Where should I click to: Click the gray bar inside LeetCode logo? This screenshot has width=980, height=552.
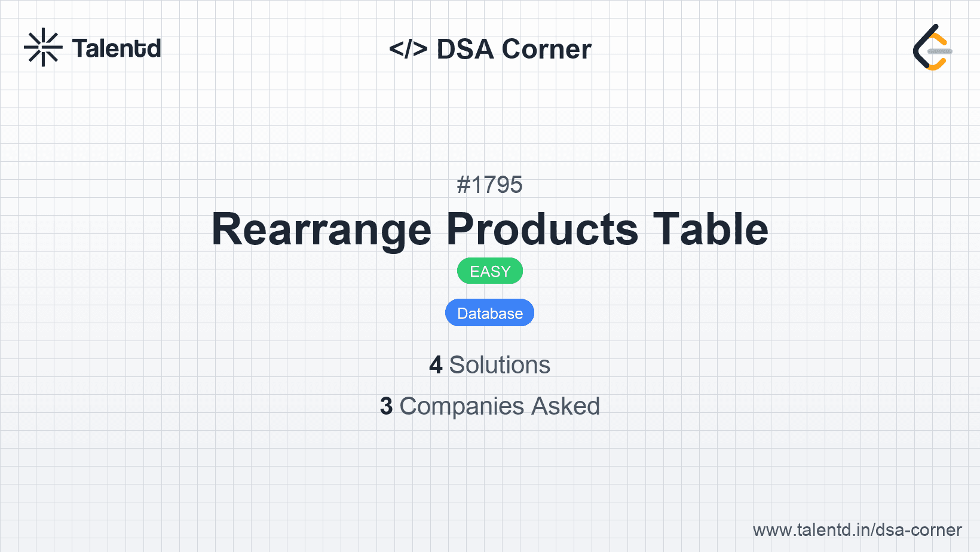[940, 51]
